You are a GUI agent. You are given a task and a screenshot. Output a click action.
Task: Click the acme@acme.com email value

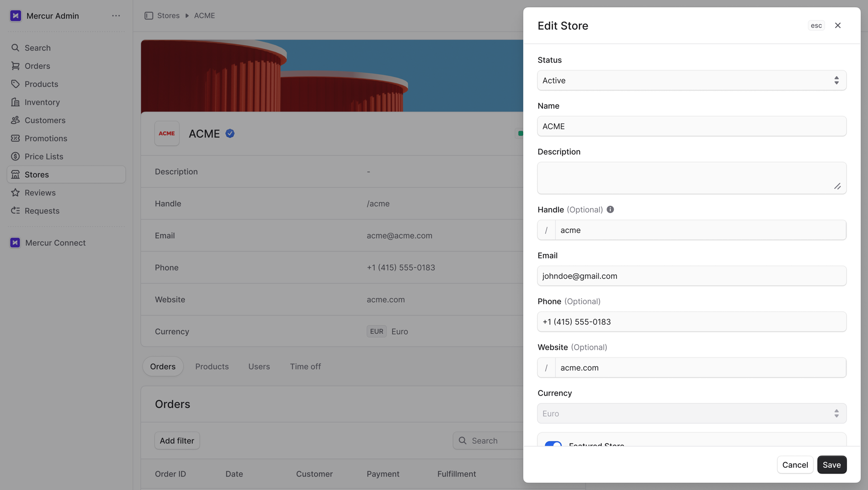pos(400,236)
